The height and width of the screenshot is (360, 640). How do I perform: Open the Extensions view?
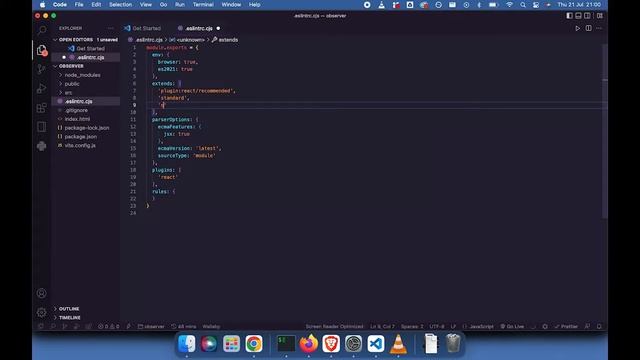pyautogui.click(x=42, y=108)
